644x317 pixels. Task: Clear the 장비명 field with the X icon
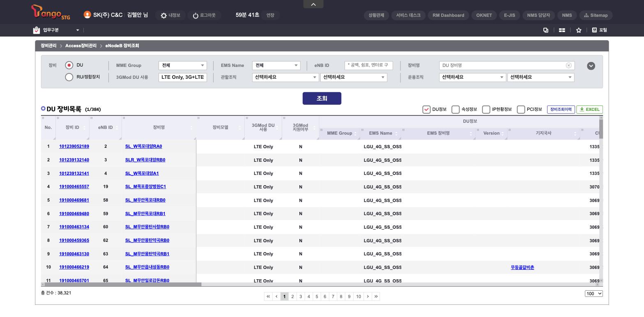click(569, 65)
